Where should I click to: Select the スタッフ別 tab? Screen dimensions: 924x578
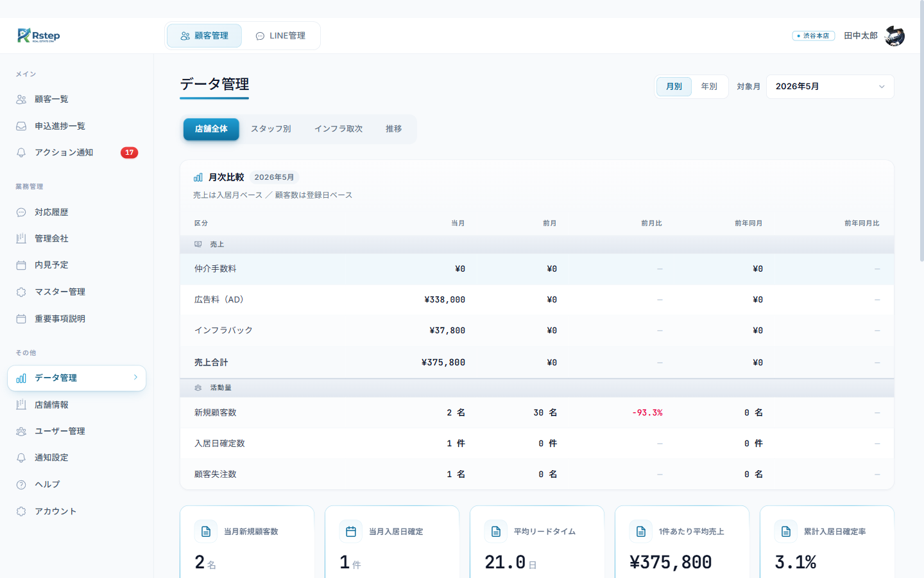click(x=271, y=129)
